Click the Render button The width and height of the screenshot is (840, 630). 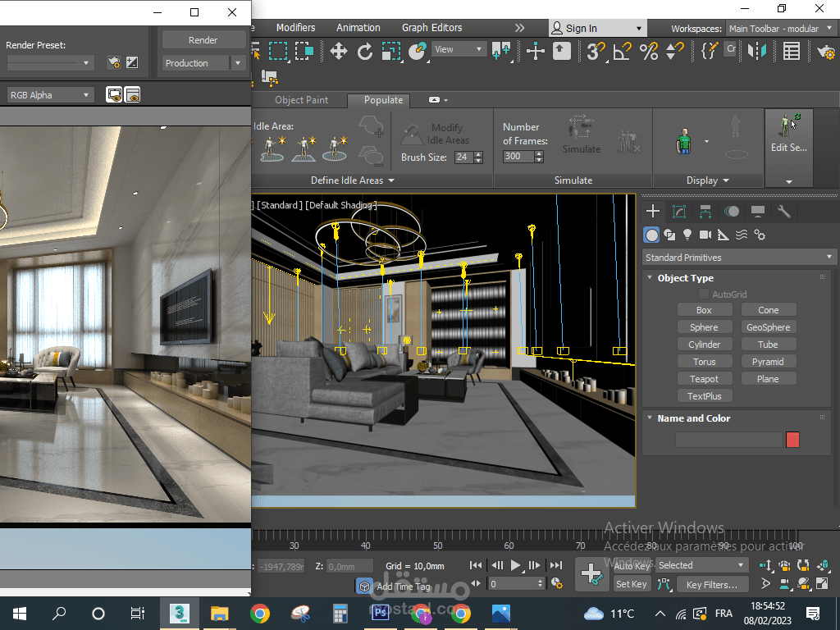[x=203, y=40]
